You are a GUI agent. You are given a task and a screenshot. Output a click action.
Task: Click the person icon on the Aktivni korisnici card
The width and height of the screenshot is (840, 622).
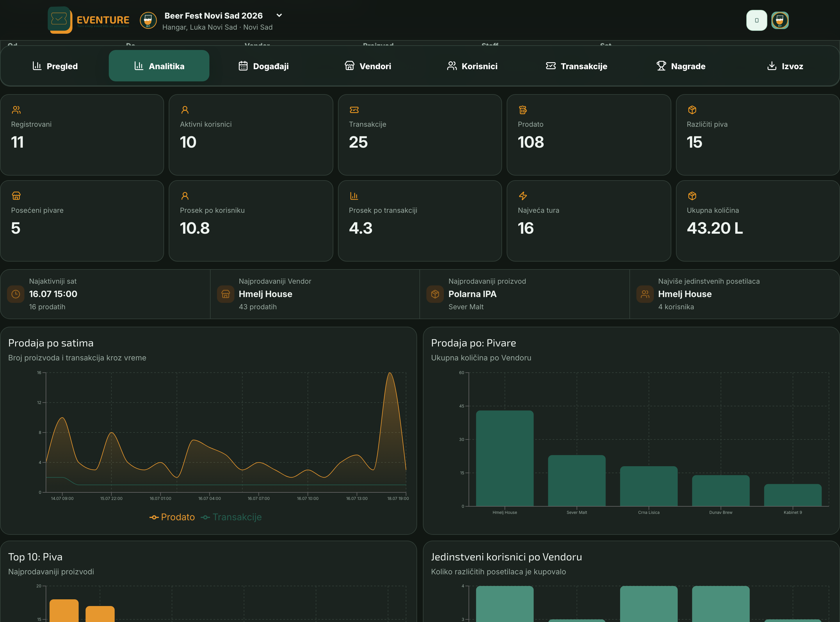coord(185,110)
